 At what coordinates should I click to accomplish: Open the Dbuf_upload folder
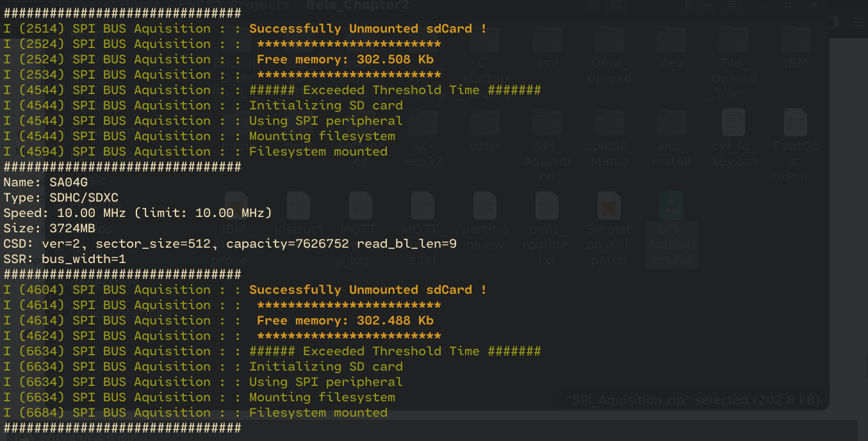(x=609, y=55)
